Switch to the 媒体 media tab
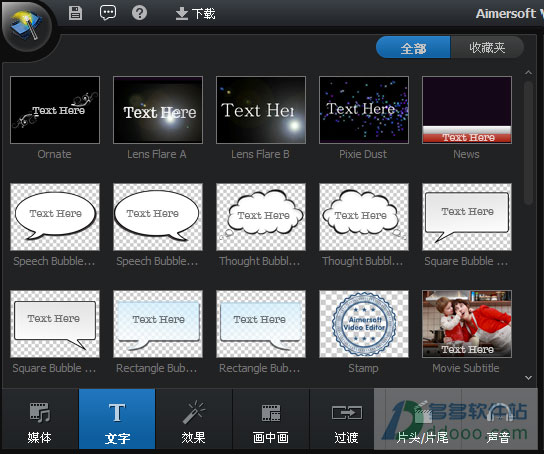The width and height of the screenshot is (544, 454). point(40,419)
